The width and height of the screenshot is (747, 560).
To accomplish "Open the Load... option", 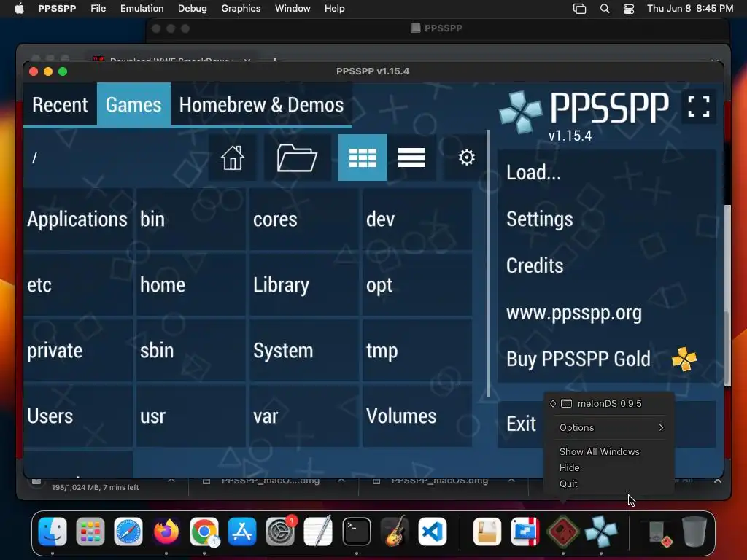I will (606, 172).
